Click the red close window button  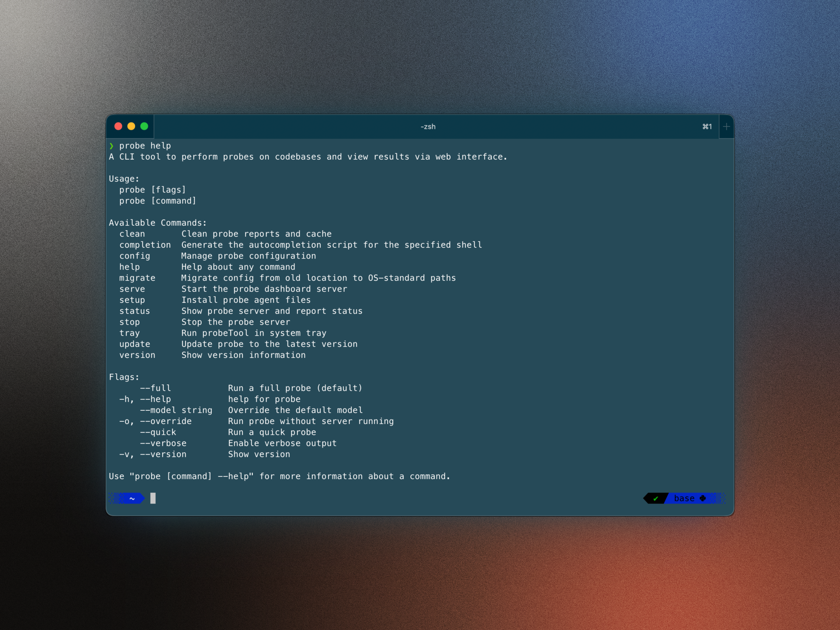point(118,126)
